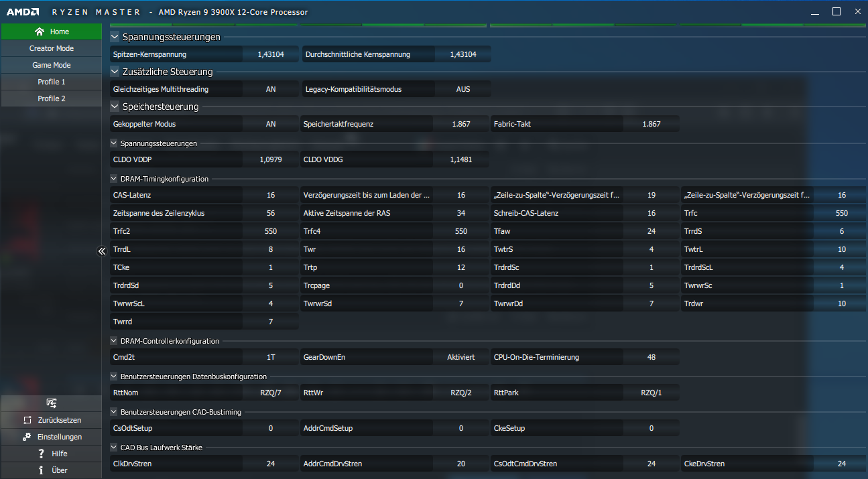The image size is (868, 479).
Task: Click the Über info icon
Action: click(41, 470)
